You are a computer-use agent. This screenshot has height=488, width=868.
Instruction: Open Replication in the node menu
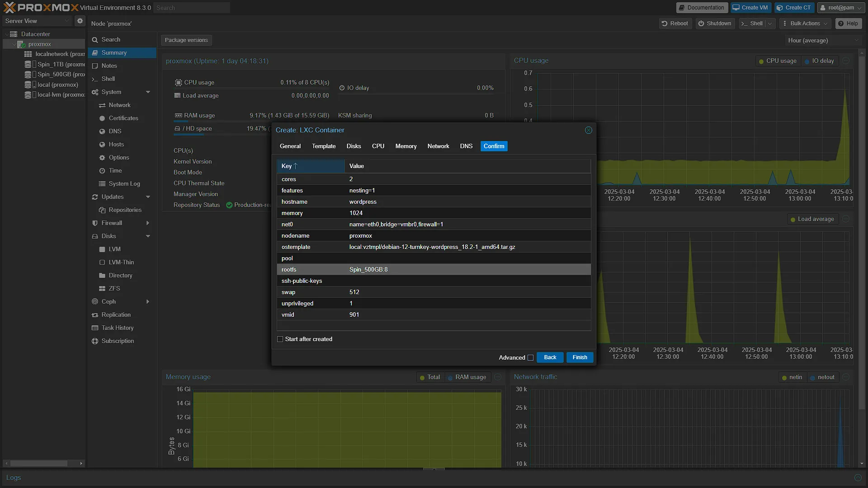pos(116,314)
